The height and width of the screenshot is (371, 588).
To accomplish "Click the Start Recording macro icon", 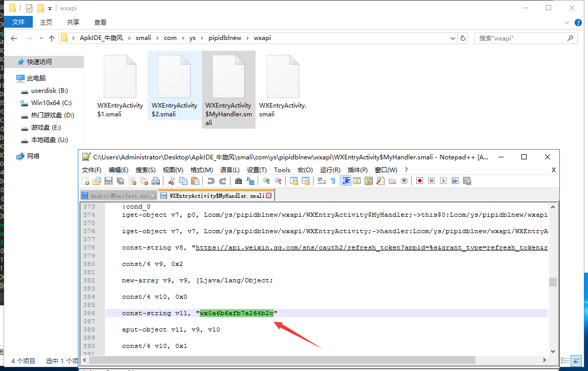I will coord(419,181).
